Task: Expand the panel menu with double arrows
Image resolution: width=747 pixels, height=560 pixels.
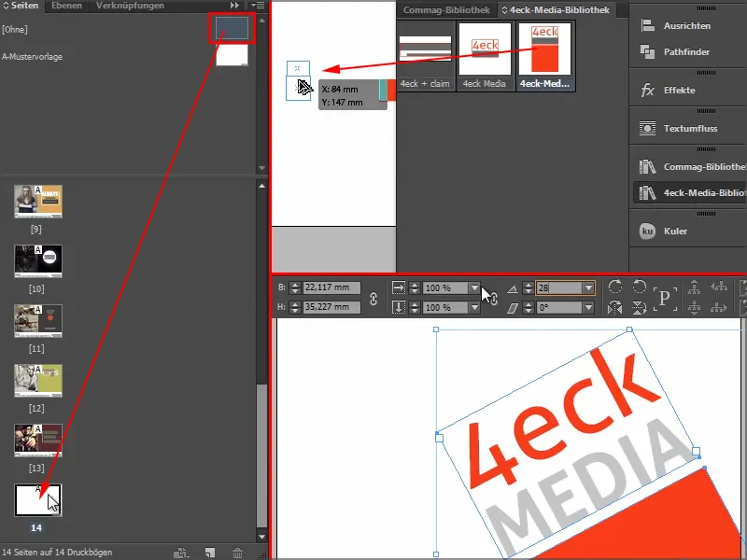Action: coord(234,5)
